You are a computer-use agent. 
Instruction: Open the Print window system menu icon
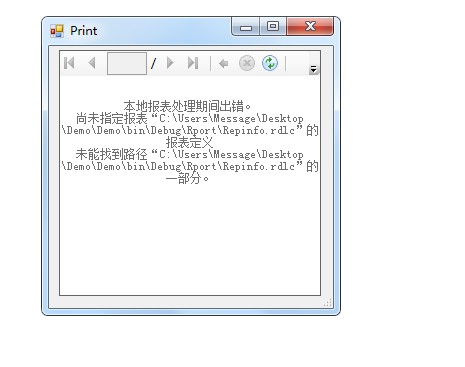click(57, 31)
